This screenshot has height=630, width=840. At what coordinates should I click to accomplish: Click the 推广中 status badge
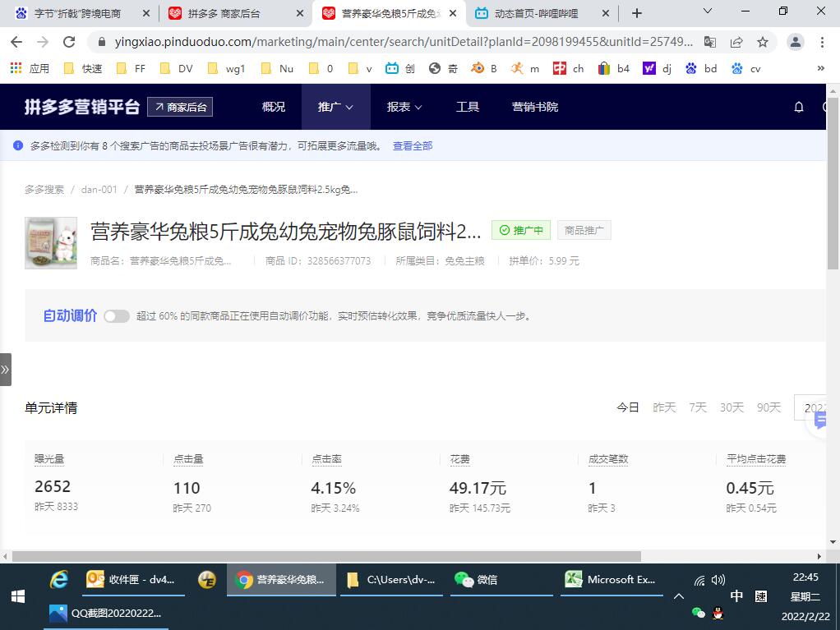(x=521, y=230)
